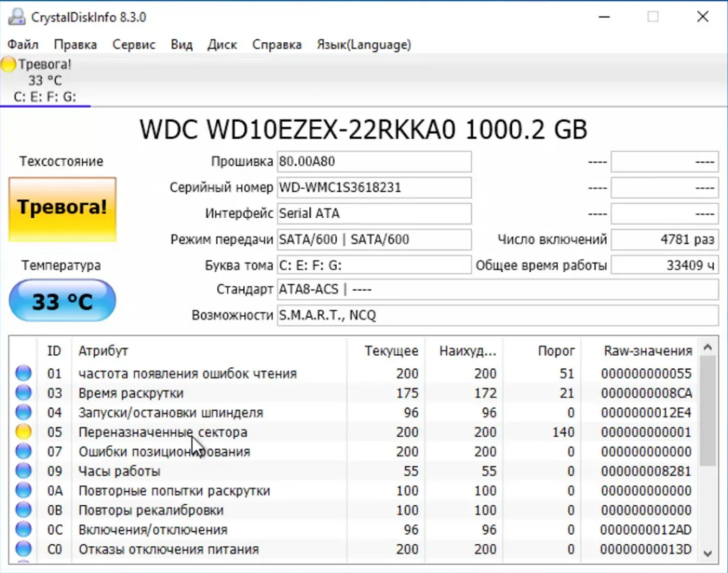Click the blue status icon for Время раскрутки
728x573 pixels.
coord(23,392)
